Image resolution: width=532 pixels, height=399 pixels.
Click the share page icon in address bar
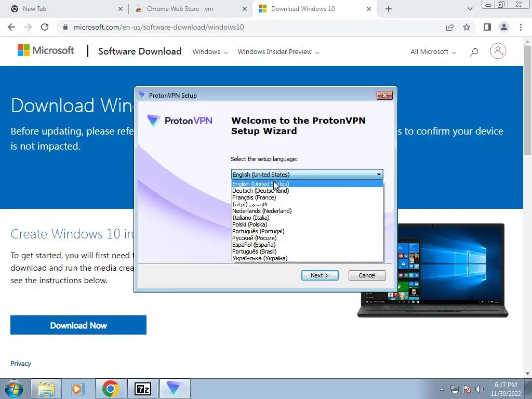pos(450,27)
